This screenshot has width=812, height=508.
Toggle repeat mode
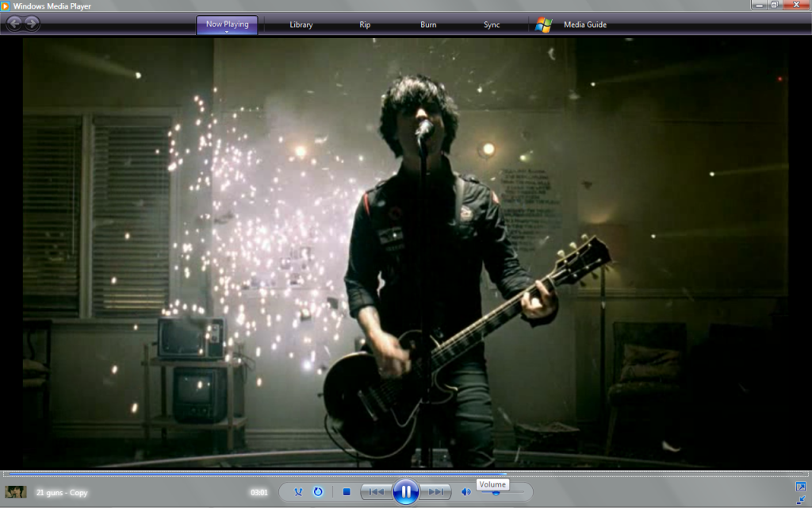pos(318,492)
